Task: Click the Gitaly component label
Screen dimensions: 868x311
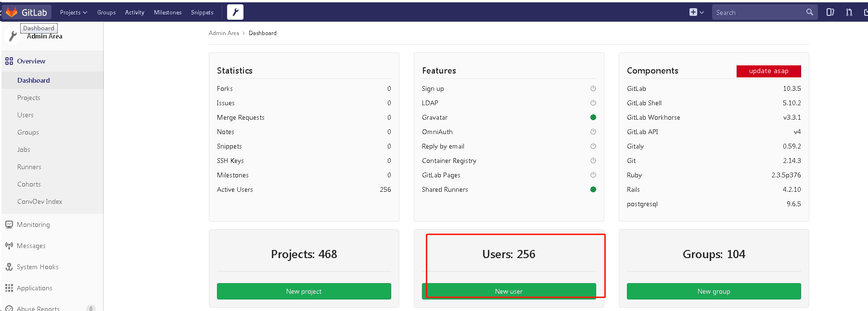Action: coord(635,146)
